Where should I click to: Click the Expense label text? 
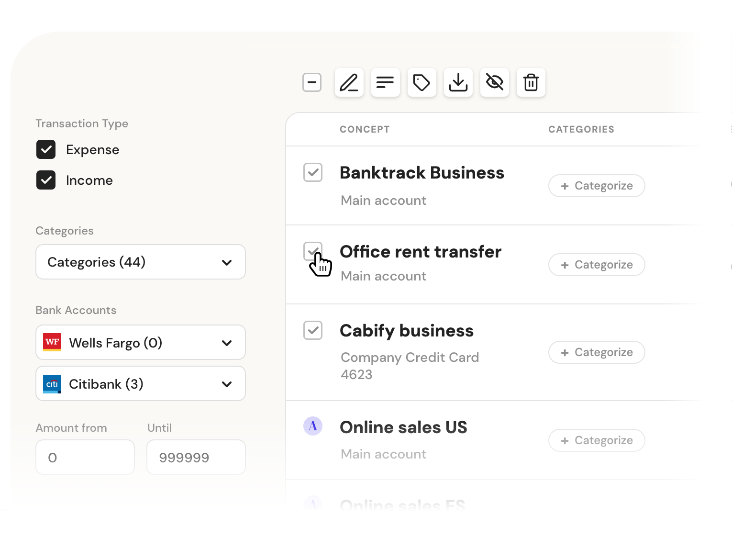(93, 150)
